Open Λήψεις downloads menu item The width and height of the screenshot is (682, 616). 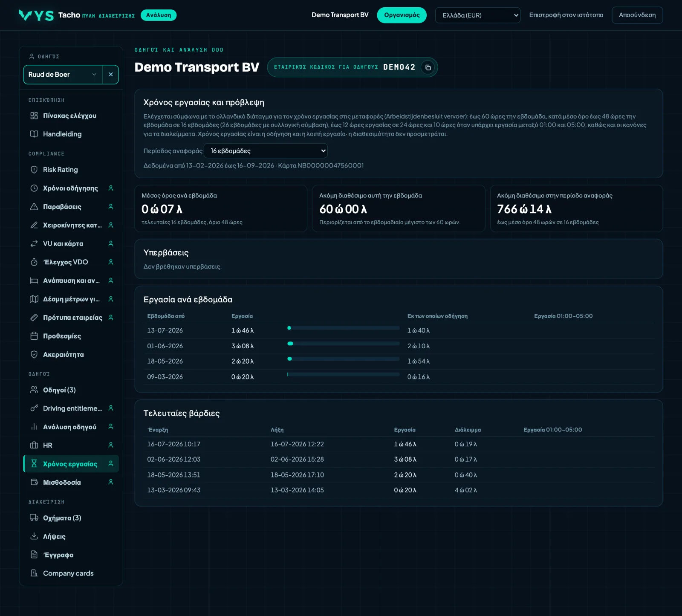pyautogui.click(x=71, y=536)
